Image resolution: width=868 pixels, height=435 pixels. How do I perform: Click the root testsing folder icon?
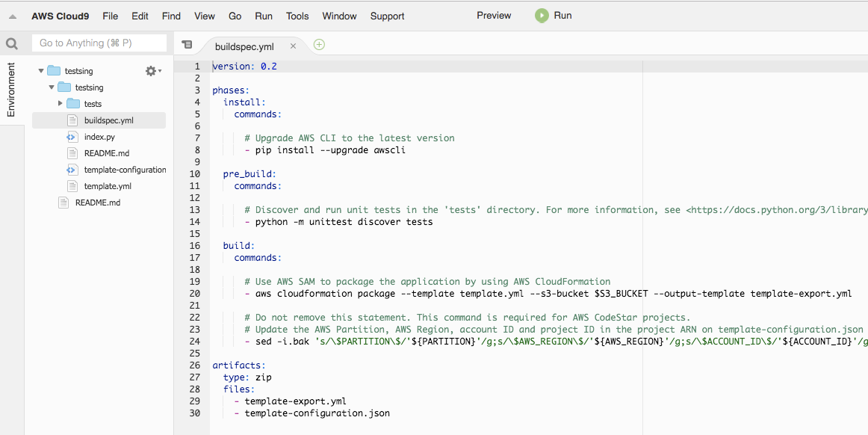pyautogui.click(x=54, y=71)
